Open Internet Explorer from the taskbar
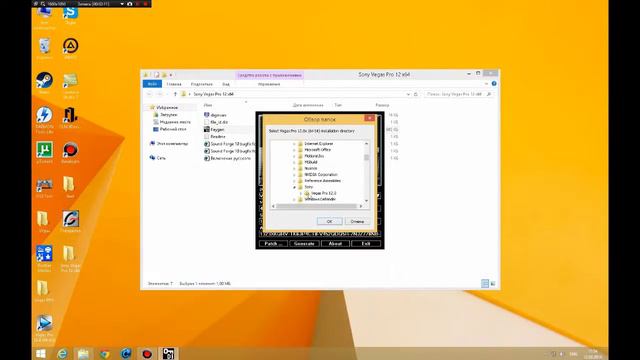 [x=62, y=353]
